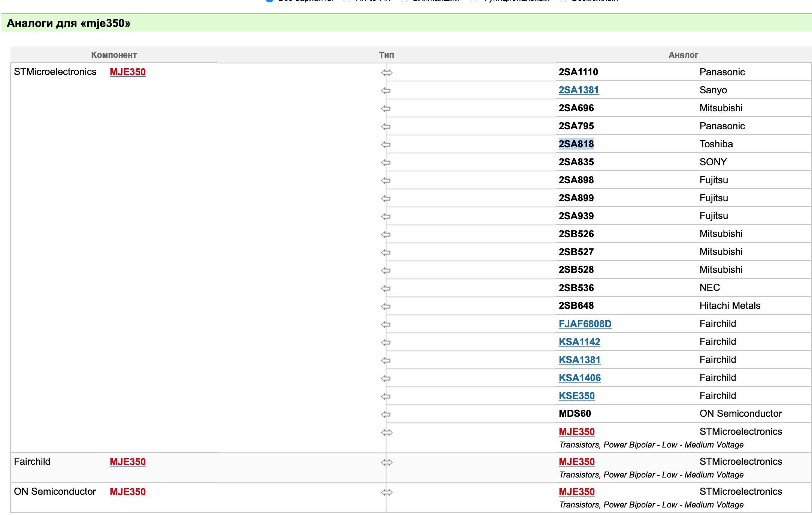Click the arrow icon in the FJAF6808D row
This screenshot has height=515, width=812.
(x=386, y=324)
